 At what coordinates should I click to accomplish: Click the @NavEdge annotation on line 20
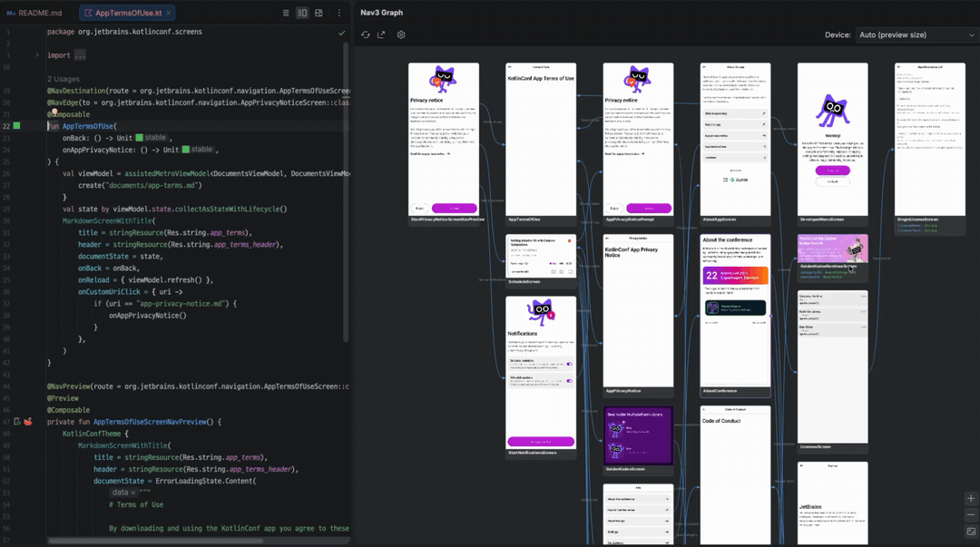pos(64,103)
